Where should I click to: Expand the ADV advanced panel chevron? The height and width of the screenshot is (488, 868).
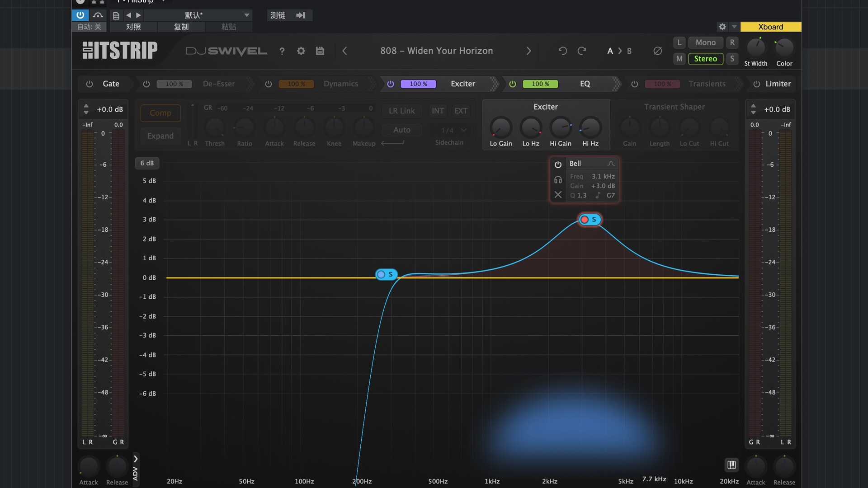136,459
